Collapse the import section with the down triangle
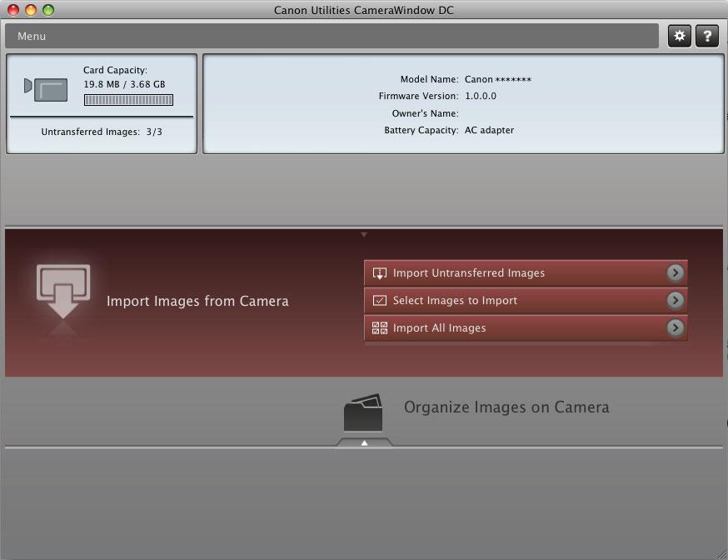This screenshot has width=728, height=560. (364, 234)
